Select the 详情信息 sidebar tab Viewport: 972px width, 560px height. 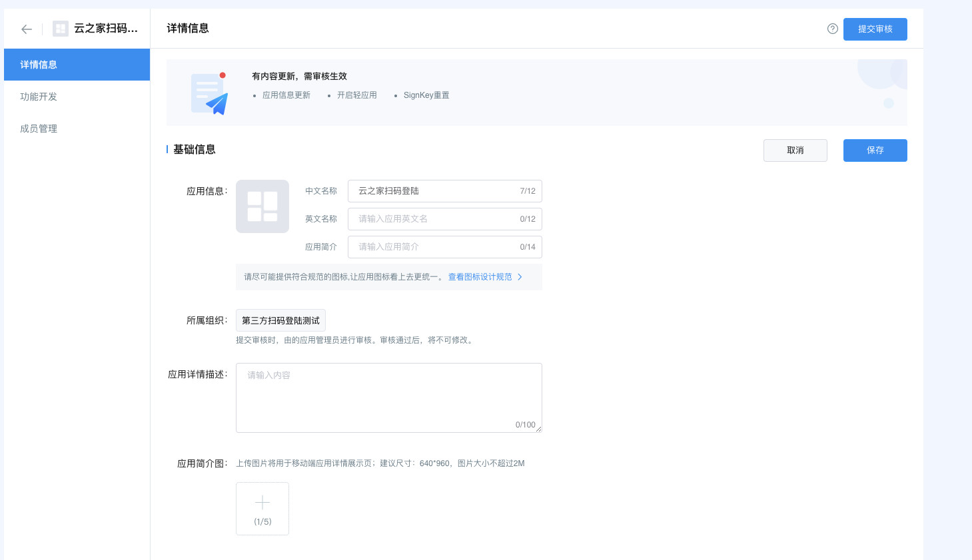(77, 65)
